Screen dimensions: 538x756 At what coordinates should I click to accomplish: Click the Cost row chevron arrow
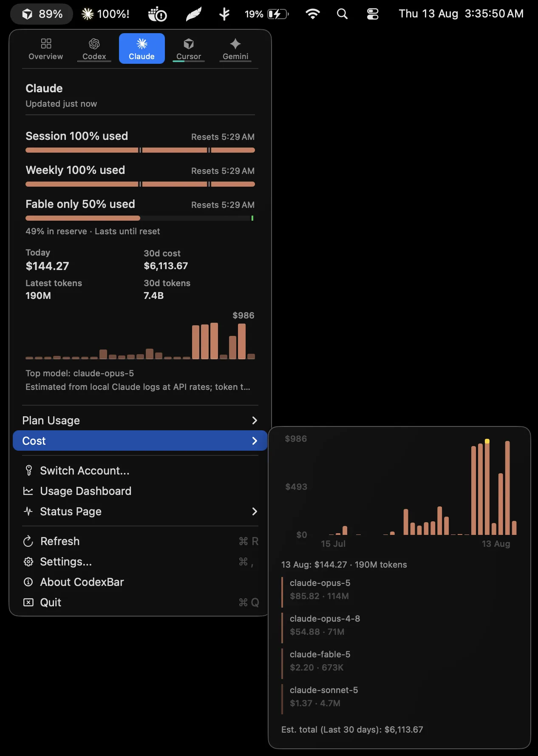pyautogui.click(x=255, y=441)
